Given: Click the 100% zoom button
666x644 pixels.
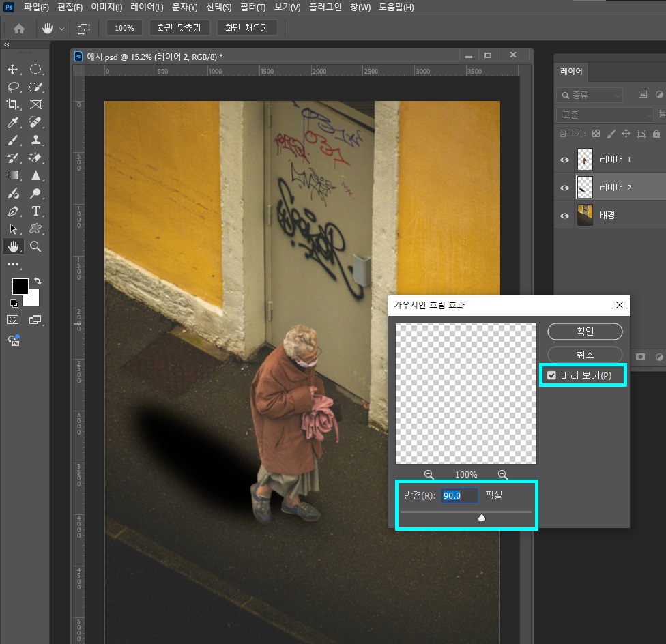Looking at the screenshot, I should pos(124,28).
